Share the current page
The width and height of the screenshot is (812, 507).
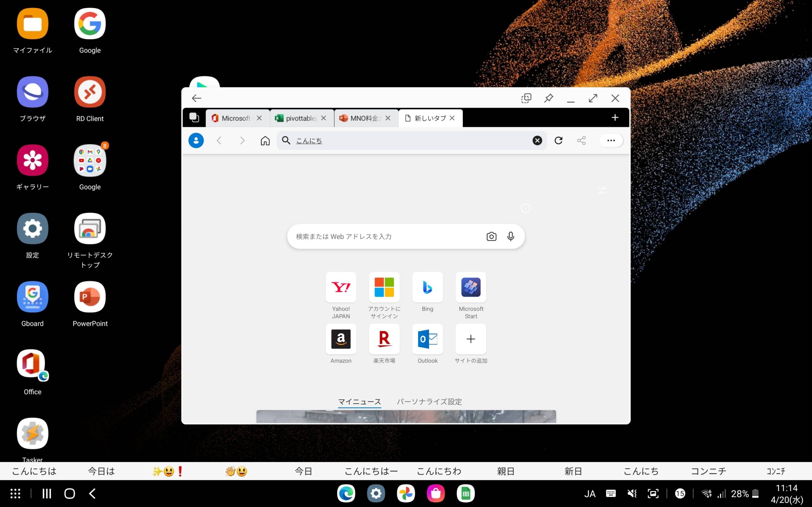(x=581, y=141)
